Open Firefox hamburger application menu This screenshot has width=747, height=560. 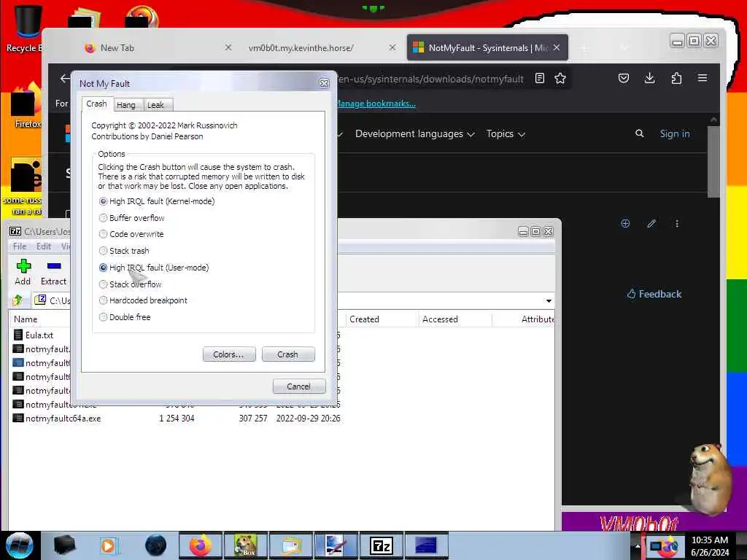703,78
